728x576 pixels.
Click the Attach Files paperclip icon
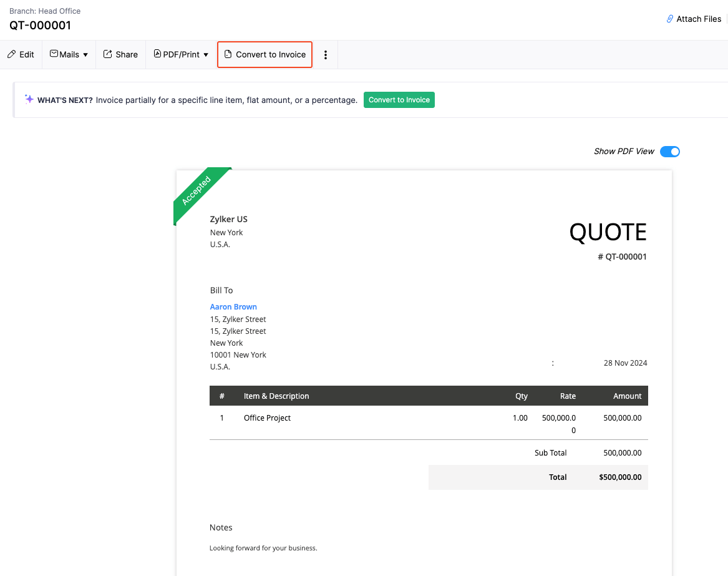(x=670, y=19)
